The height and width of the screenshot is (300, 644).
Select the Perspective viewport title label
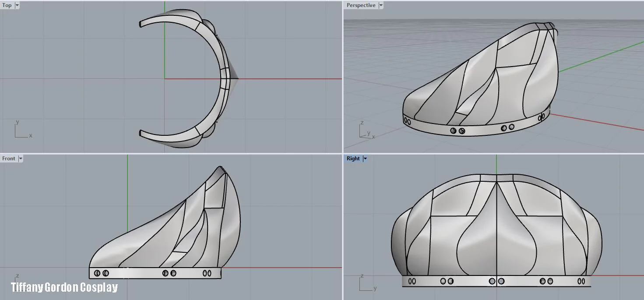(361, 5)
